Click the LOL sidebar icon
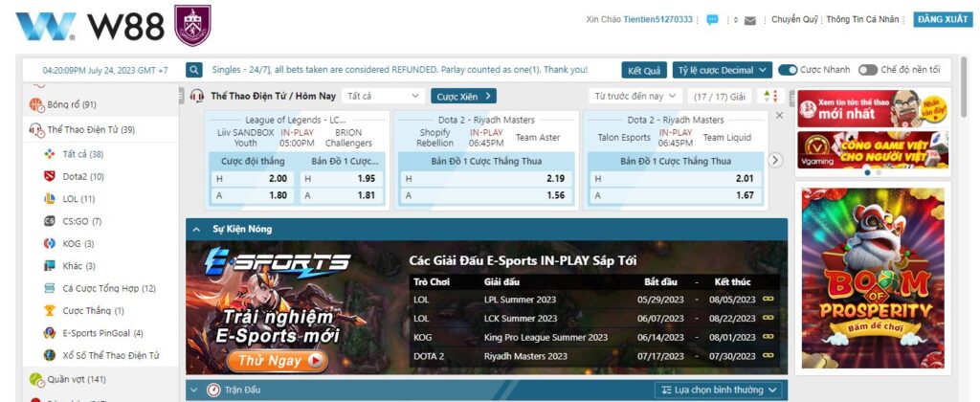980x402 pixels. [50, 199]
